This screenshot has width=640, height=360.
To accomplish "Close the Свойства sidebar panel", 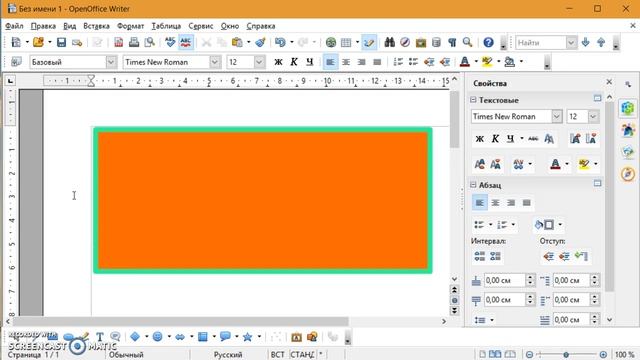I will click(609, 82).
